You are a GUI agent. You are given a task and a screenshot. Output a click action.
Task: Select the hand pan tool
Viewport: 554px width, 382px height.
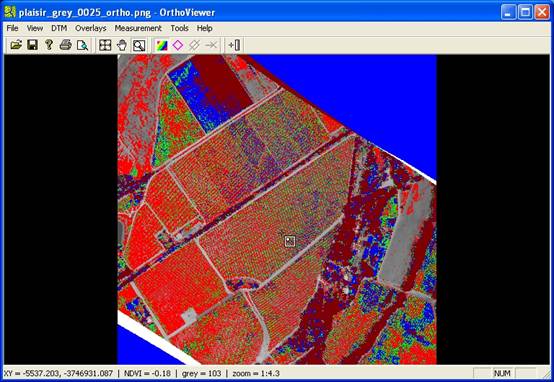pyautogui.click(x=122, y=45)
